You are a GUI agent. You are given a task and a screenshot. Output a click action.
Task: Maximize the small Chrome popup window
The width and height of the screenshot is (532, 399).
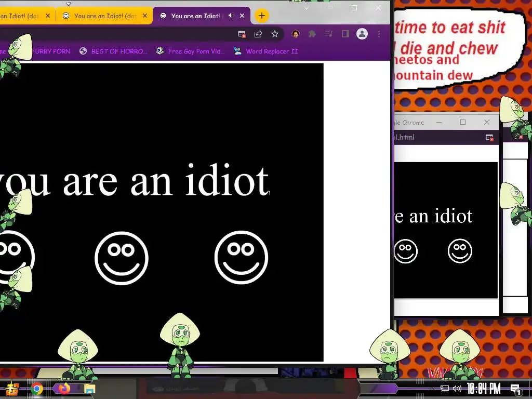(x=463, y=122)
